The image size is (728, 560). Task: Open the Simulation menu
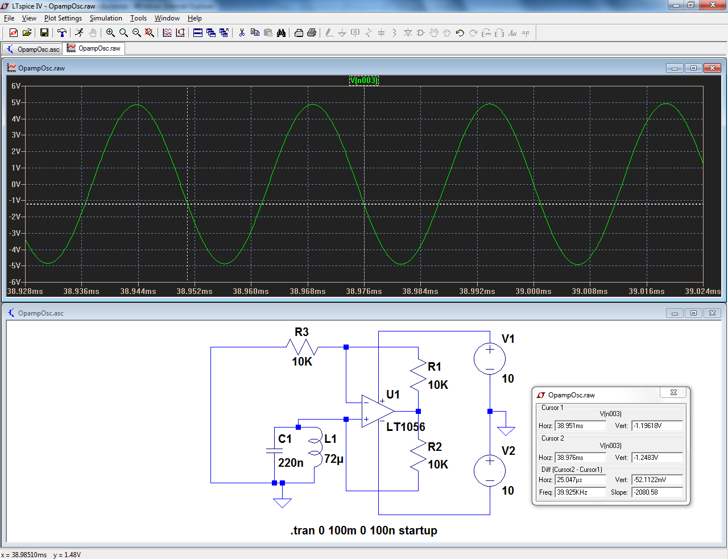[106, 18]
